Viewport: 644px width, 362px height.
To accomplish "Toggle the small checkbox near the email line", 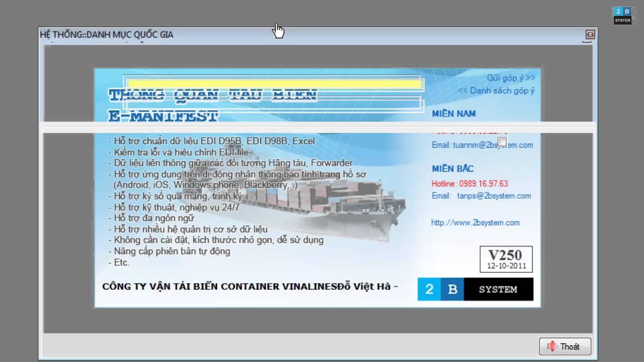I will [502, 142].
